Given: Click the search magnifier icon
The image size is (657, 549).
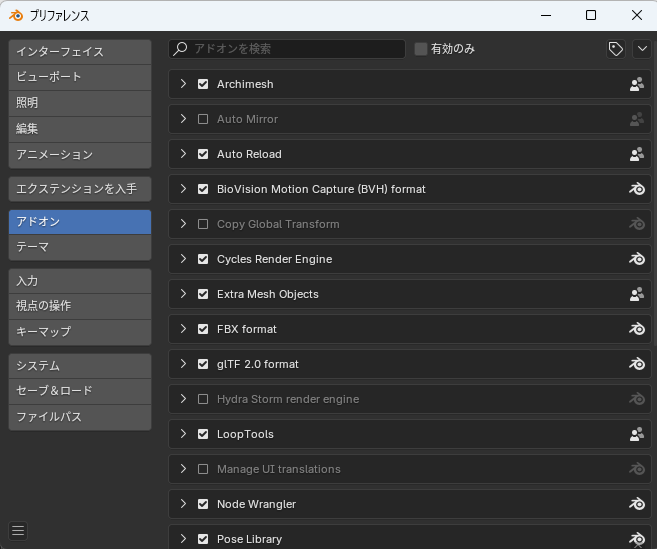Looking at the screenshot, I should [180, 49].
